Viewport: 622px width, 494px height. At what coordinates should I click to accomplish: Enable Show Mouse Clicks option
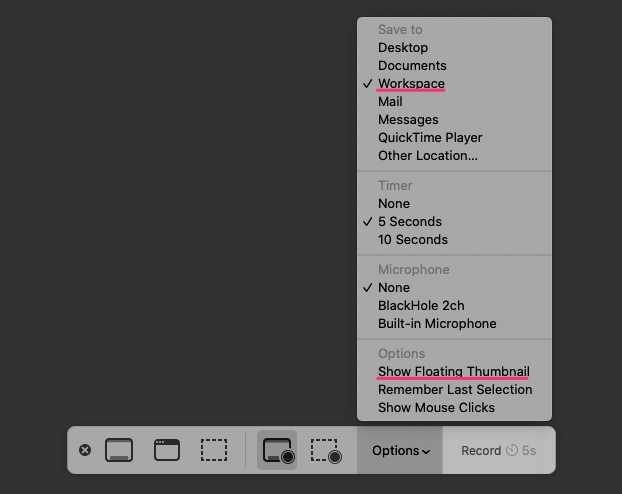[436, 407]
